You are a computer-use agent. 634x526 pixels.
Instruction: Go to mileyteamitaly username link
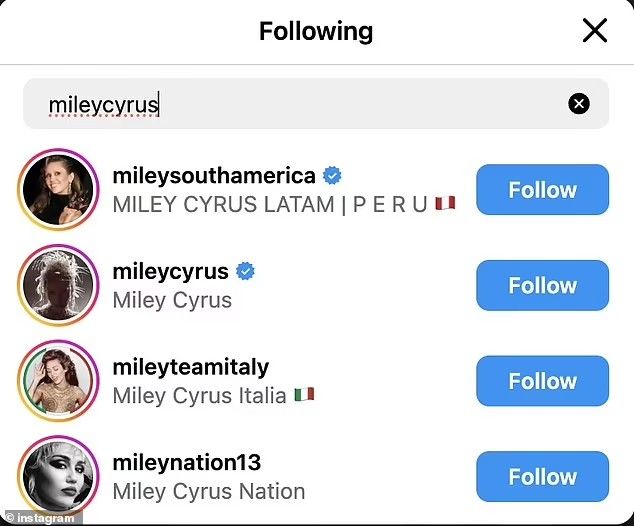[191, 367]
